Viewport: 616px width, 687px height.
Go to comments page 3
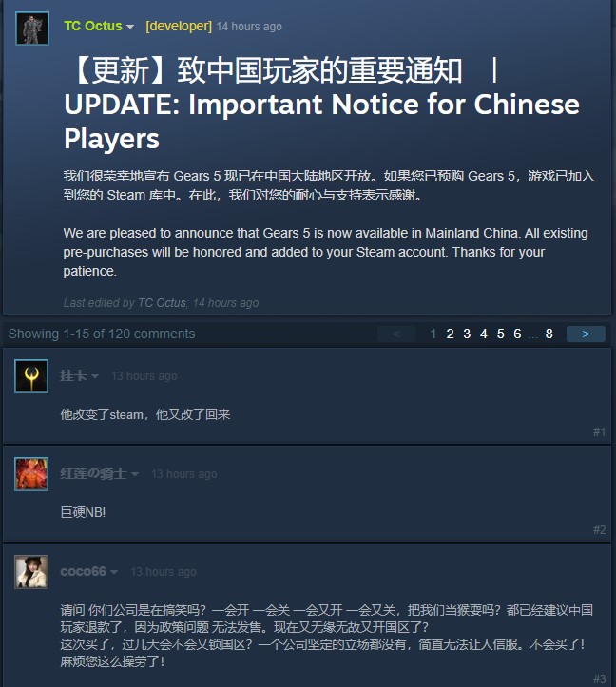tap(467, 334)
